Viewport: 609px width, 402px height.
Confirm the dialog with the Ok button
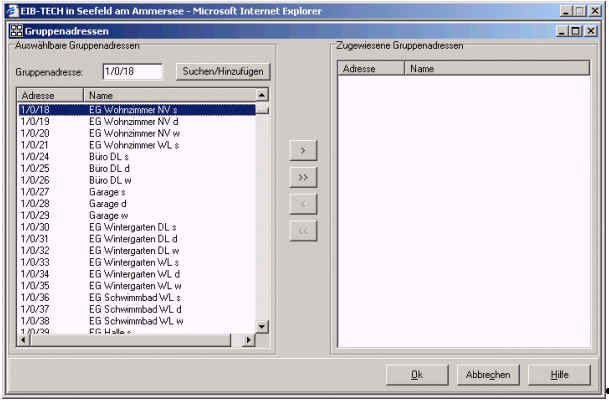416,374
